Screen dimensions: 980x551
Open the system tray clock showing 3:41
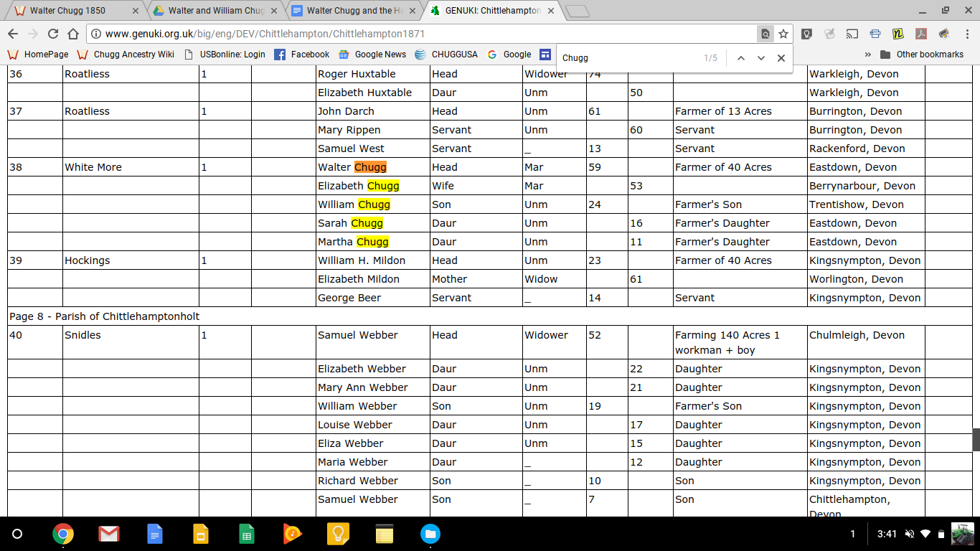click(887, 534)
